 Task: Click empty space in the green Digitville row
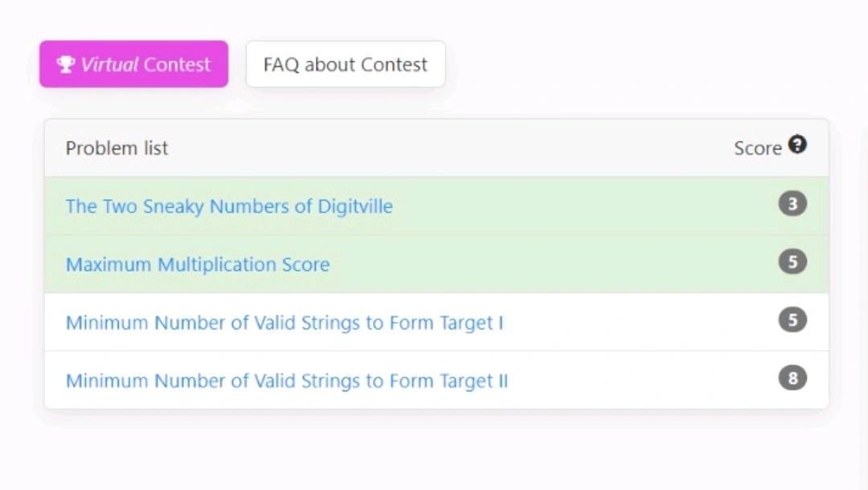point(581,206)
